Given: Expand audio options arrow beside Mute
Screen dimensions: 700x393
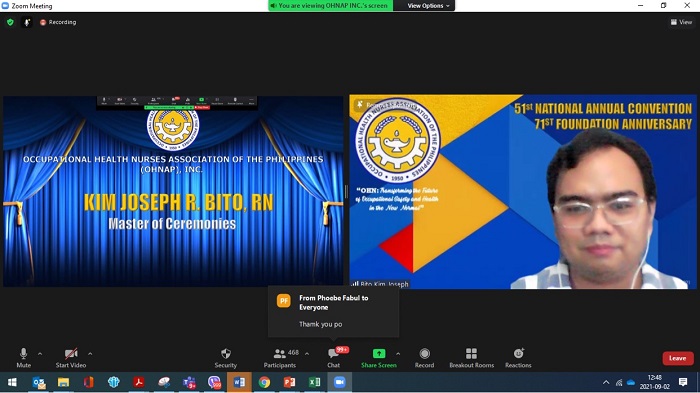Looking at the screenshot, I should coord(40,354).
